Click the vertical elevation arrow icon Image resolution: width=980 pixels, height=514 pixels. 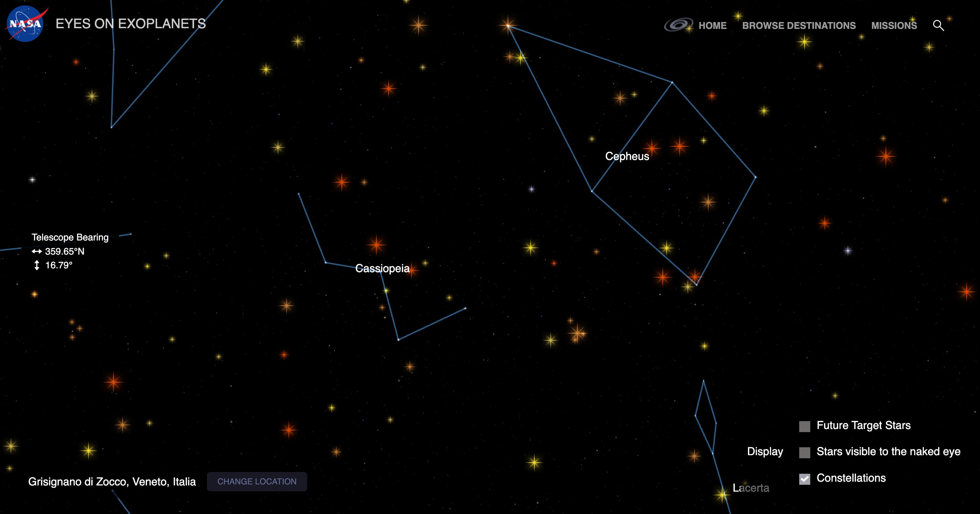[x=37, y=265]
